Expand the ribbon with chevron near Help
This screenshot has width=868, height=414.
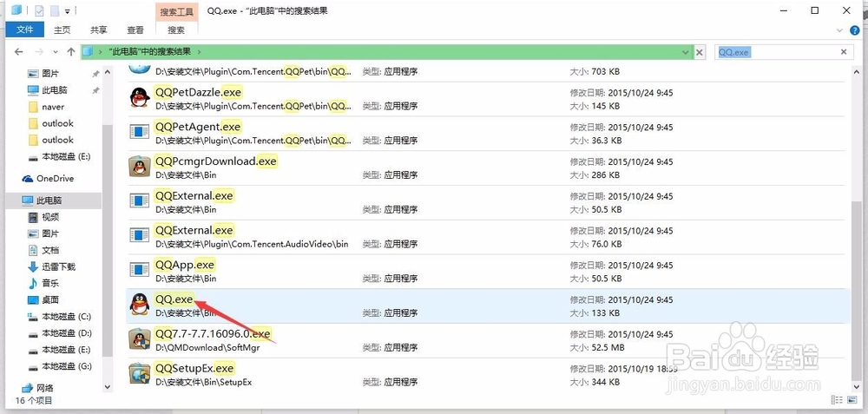tap(841, 30)
